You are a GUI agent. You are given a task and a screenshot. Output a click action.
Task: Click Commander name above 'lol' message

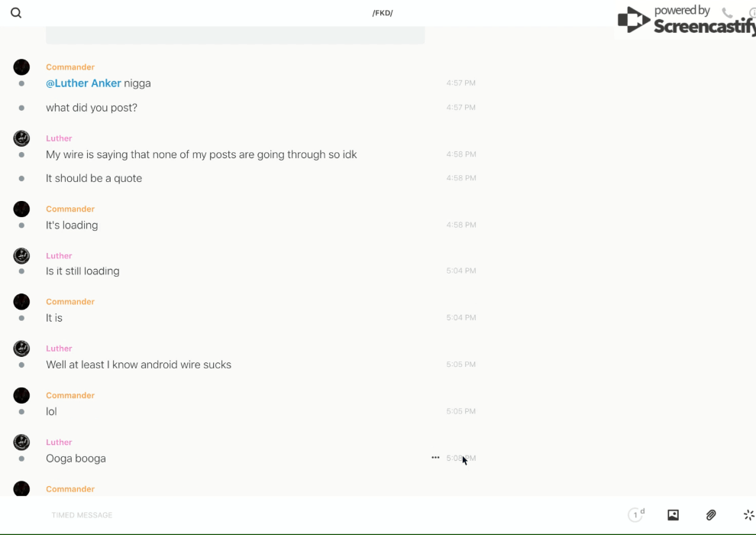click(70, 395)
